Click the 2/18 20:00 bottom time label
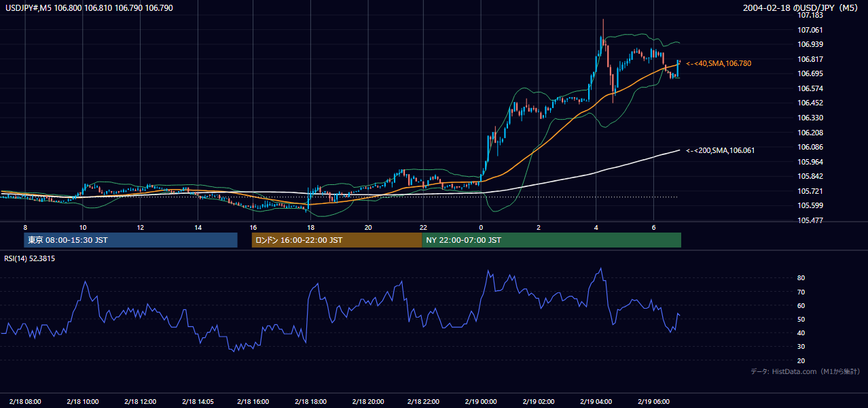The width and height of the screenshot is (868, 408). point(367,401)
